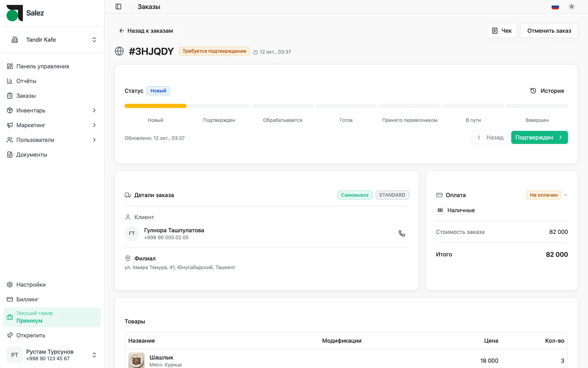Click the Russian flag language icon

pos(555,7)
